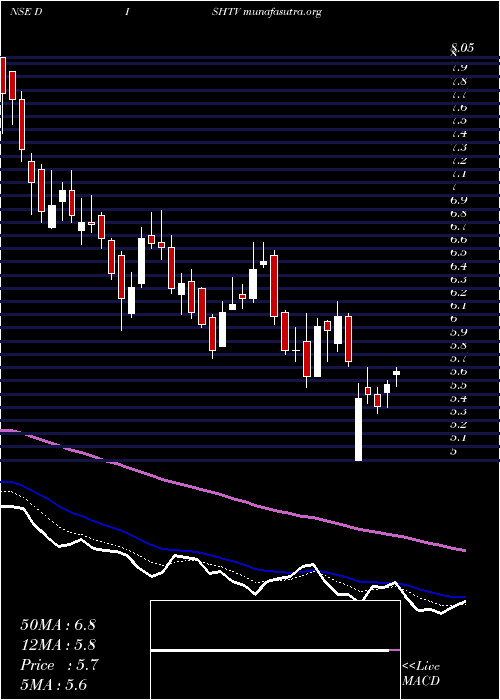The height and width of the screenshot is (700, 500).
Task: Click the 6.5 price axis label
Action: (459, 253)
